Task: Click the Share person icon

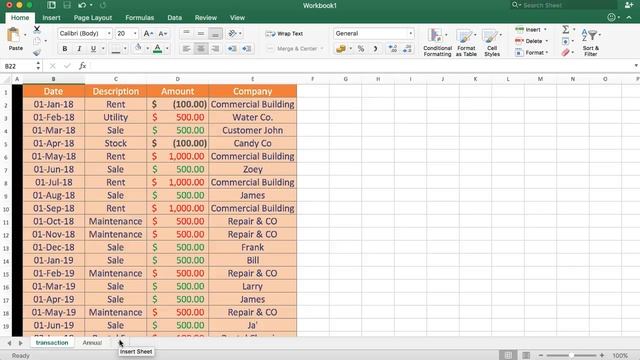Action: coord(629,5)
